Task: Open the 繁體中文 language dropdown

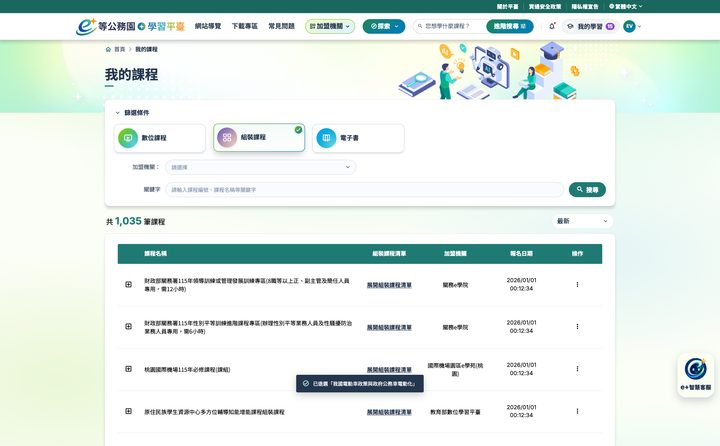Action: point(625,6)
